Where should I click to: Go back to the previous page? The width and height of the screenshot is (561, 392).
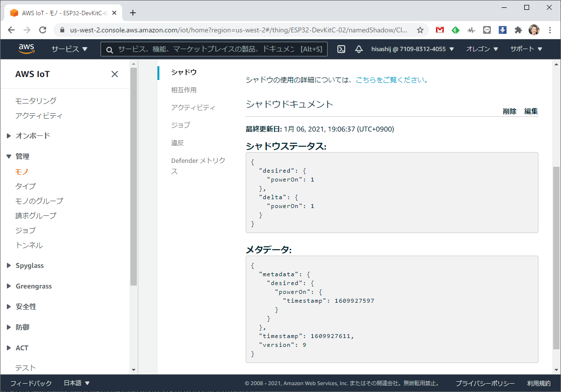[11, 30]
